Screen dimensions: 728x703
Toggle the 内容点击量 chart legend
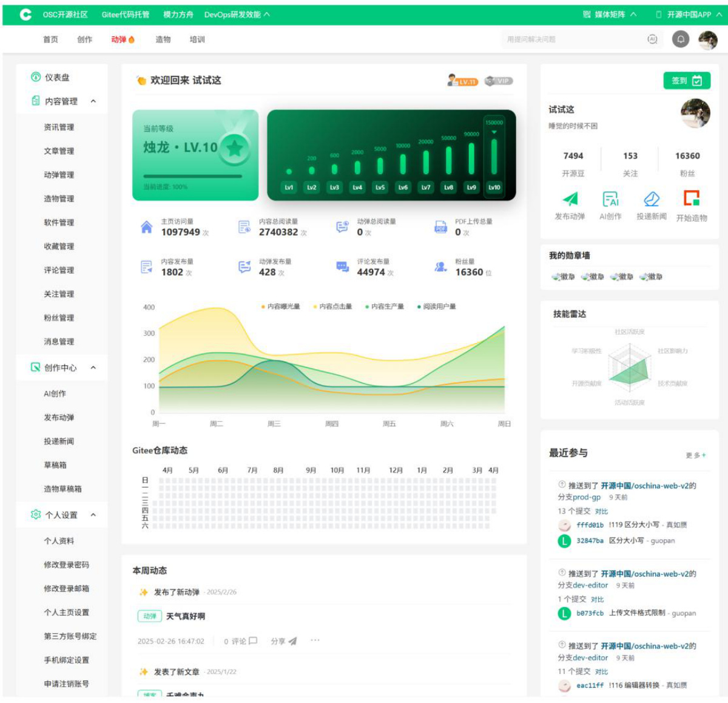pos(332,307)
